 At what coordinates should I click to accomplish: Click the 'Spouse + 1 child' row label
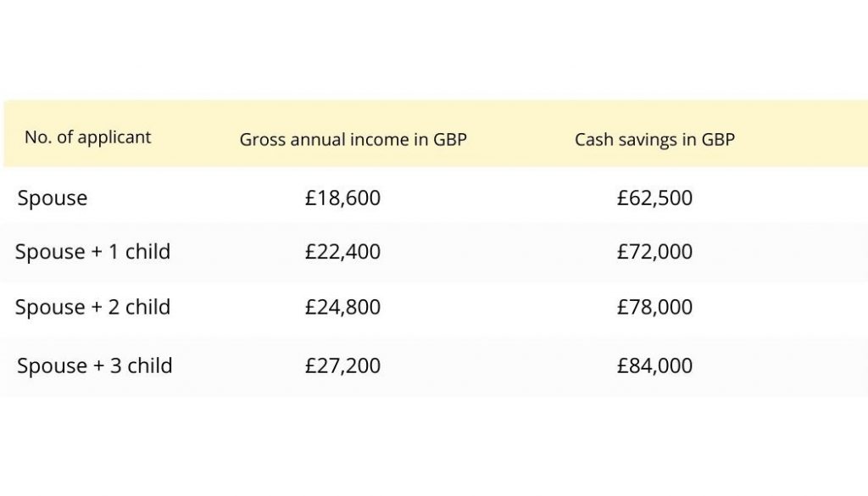click(92, 252)
